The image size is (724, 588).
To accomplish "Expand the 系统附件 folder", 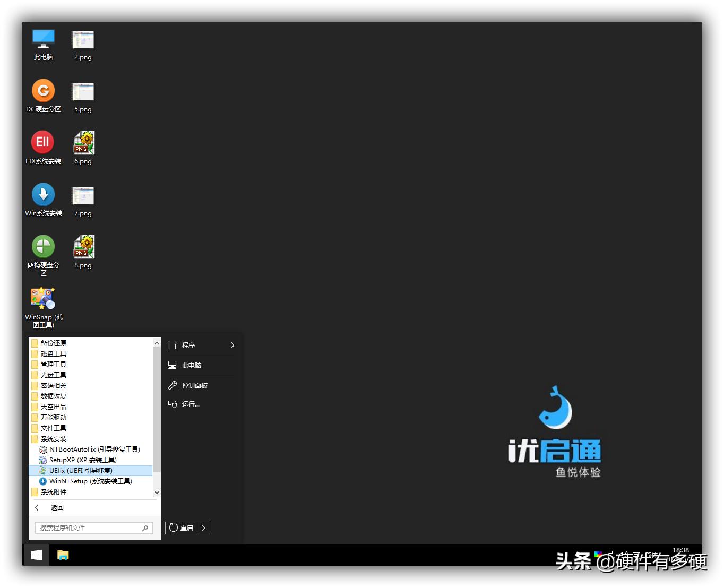I will point(53,491).
